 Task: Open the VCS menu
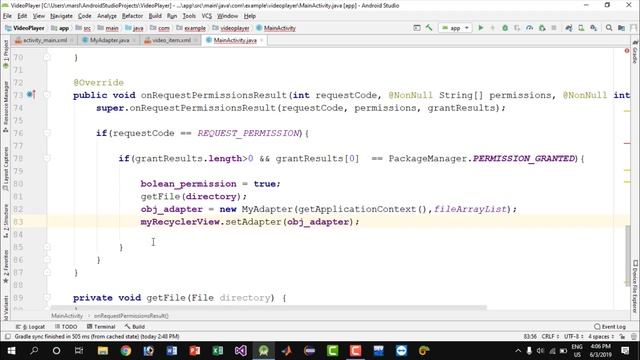pos(207,16)
